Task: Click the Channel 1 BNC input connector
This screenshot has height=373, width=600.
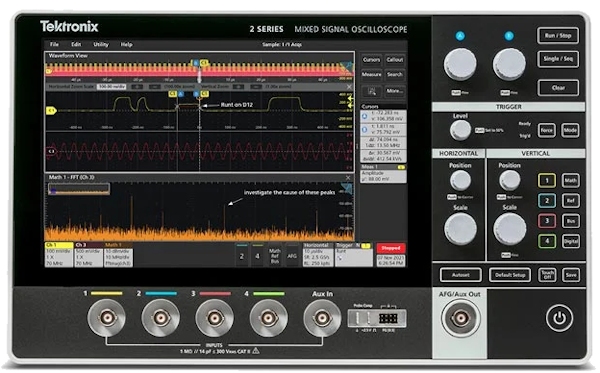Action: click(x=106, y=318)
